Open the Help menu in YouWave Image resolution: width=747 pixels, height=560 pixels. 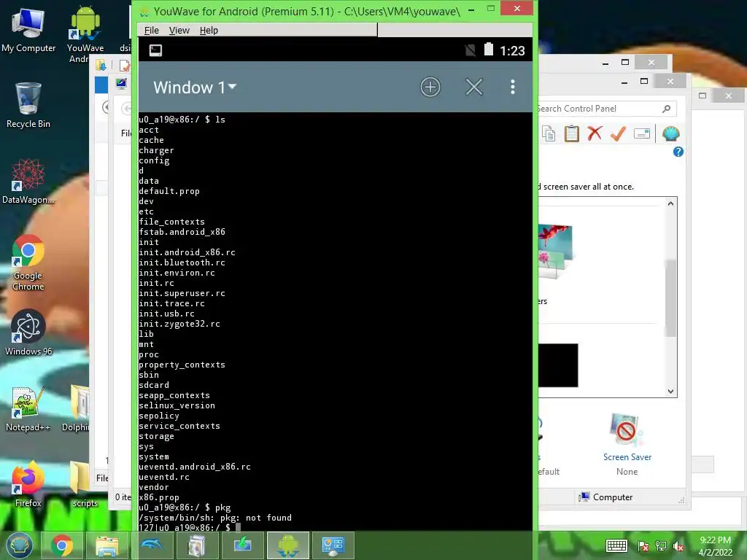(209, 31)
